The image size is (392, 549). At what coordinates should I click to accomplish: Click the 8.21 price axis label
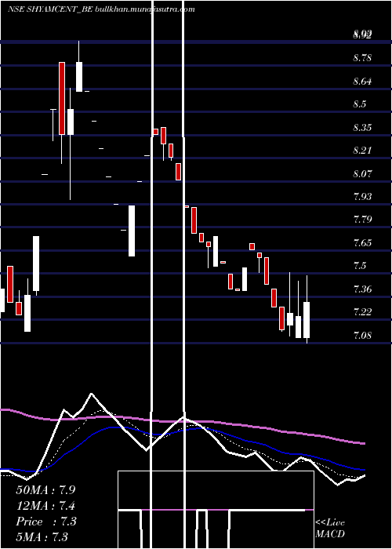(362, 151)
